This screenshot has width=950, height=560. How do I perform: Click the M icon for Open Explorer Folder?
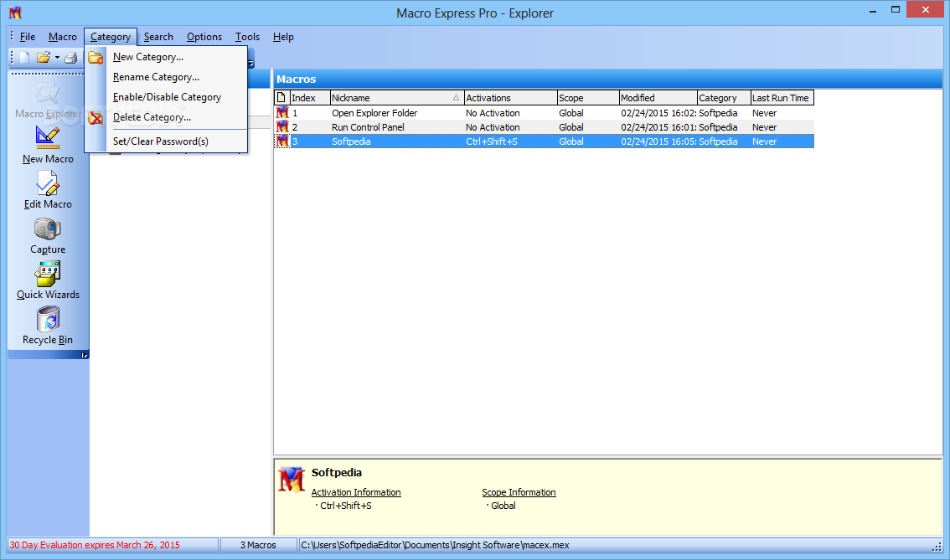click(x=282, y=113)
